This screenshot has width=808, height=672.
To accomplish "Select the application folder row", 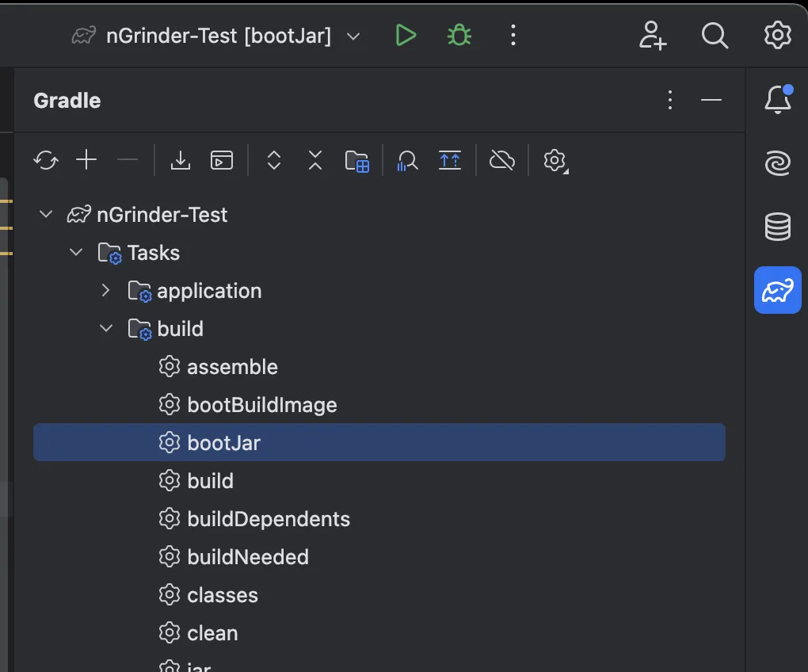I will (x=379, y=291).
